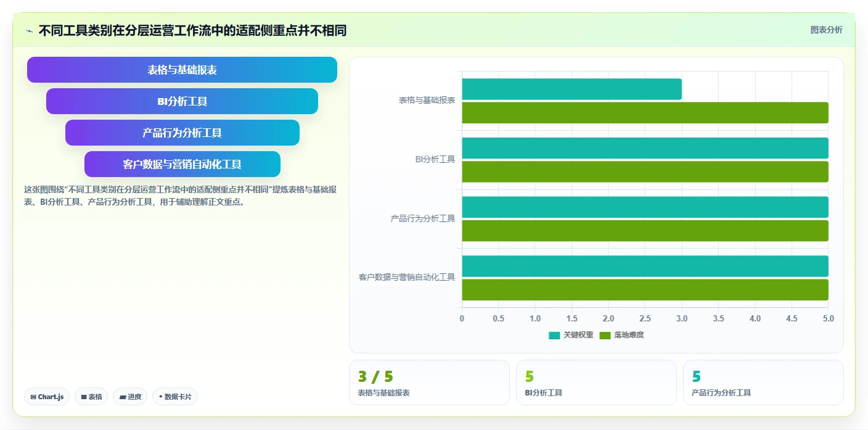Image resolution: width=868 pixels, height=430 pixels.
Task: Select the 客户数据与营销自动化工具 funnel bar
Action: coord(182,164)
